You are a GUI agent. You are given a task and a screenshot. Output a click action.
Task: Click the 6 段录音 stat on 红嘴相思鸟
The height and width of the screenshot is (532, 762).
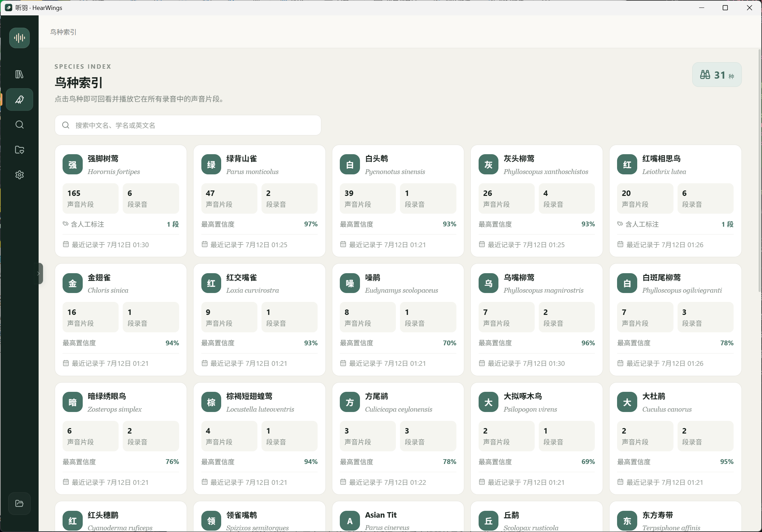(706, 198)
